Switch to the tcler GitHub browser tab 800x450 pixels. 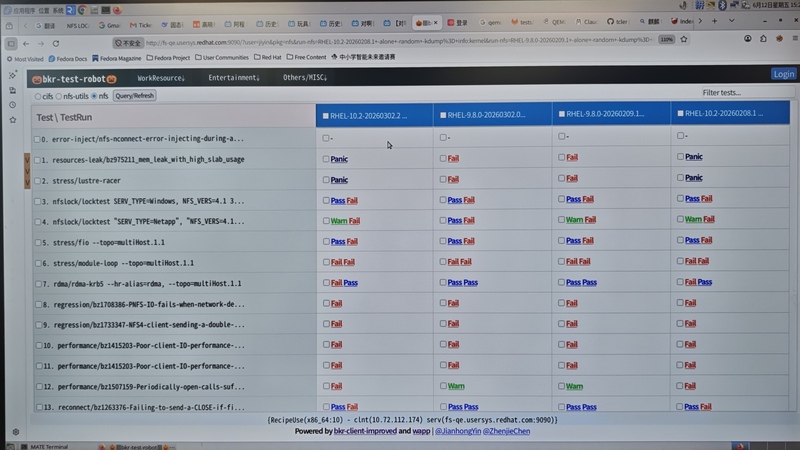pyautogui.click(x=617, y=21)
